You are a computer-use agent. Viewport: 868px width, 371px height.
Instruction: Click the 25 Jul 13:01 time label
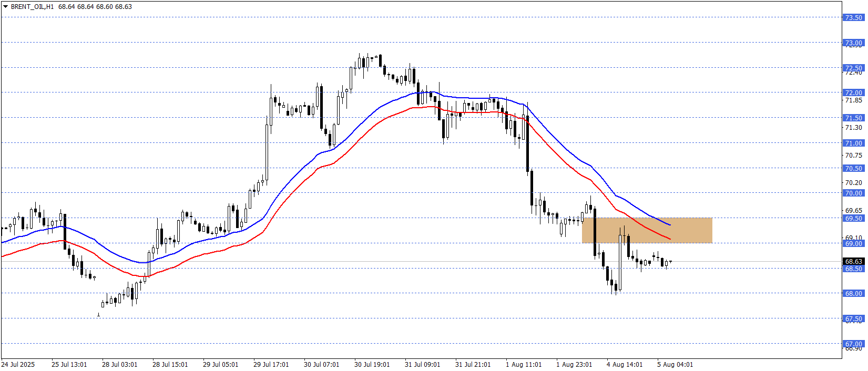(x=69, y=364)
